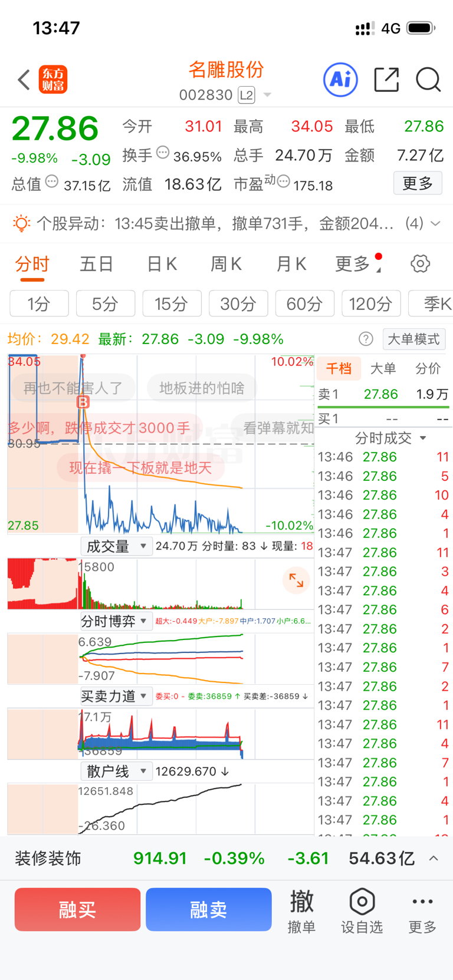Switch to the 分时 chart tab
Screen dimensions: 453x980
[x=32, y=264]
